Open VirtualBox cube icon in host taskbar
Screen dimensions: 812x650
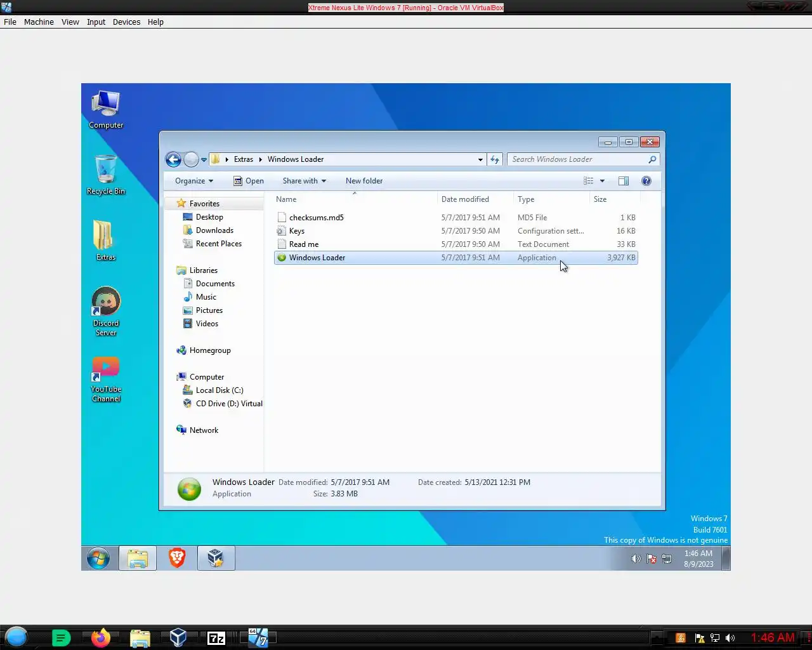coord(178,637)
